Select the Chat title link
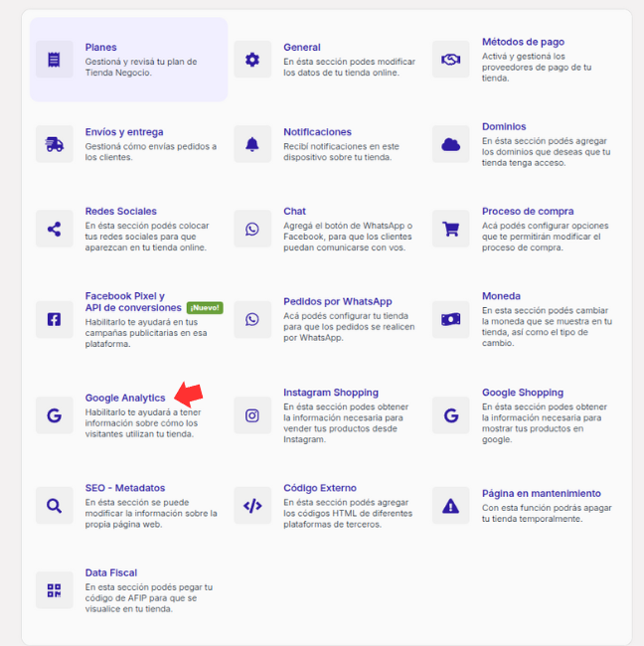Viewport: 644px width, 646px height. click(x=294, y=212)
